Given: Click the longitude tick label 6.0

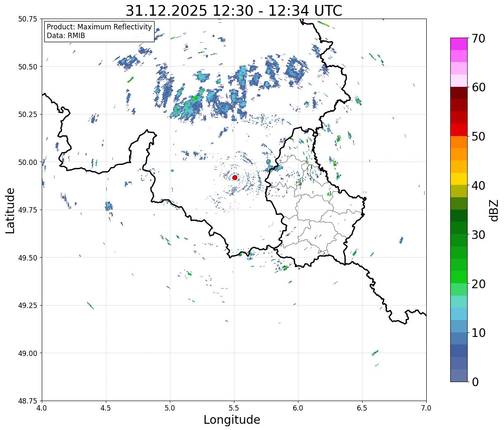Looking at the screenshot, I should pyautogui.click(x=298, y=408).
